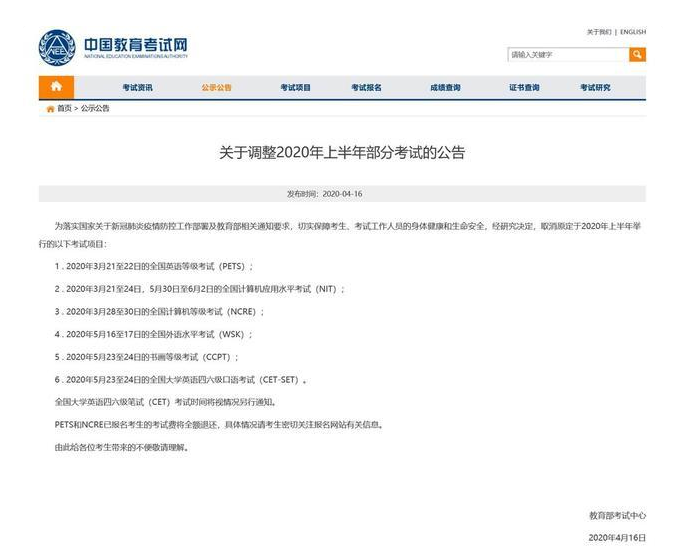Viewport: 677px width, 551px height.
Task: Click the NEEA circular logo emblem
Action: [57, 48]
